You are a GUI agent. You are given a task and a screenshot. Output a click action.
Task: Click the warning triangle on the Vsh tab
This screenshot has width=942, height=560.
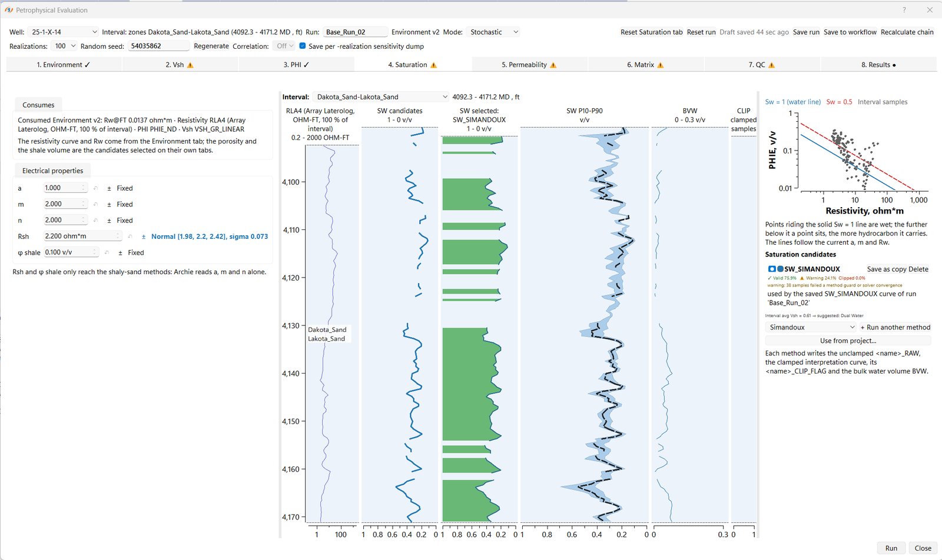click(190, 65)
